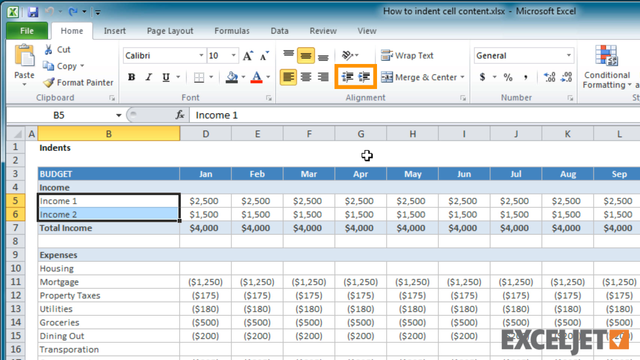This screenshot has height=360, width=640.
Task: Open the File tab
Action: point(27,31)
